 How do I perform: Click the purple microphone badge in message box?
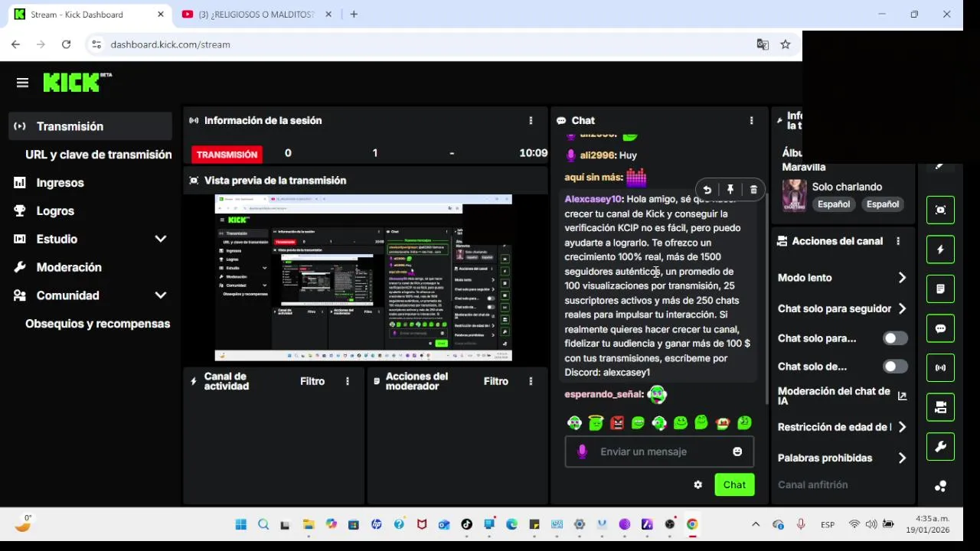coord(582,452)
